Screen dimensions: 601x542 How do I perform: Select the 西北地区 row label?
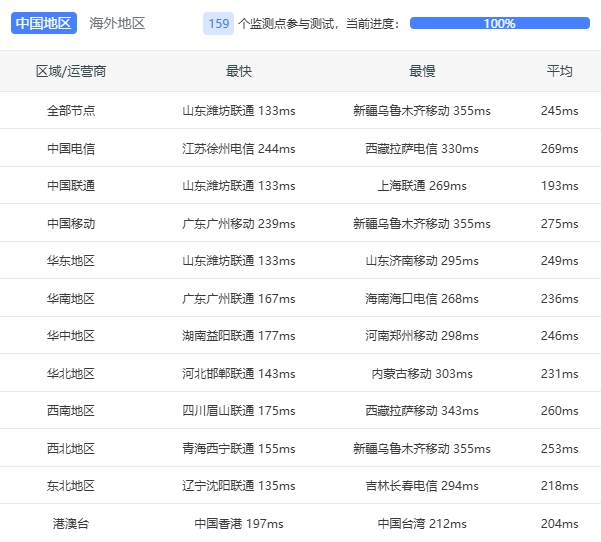click(x=71, y=448)
